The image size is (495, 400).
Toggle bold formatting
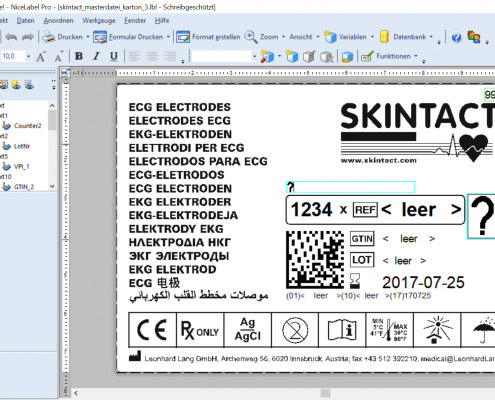click(x=79, y=56)
